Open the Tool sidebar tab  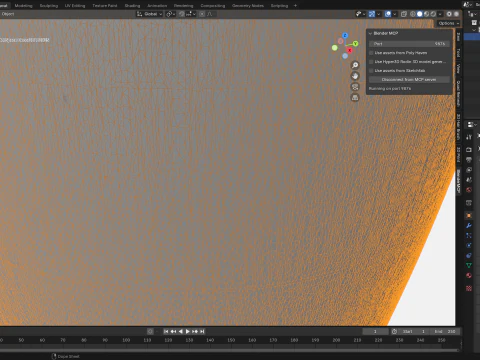pyautogui.click(x=459, y=53)
